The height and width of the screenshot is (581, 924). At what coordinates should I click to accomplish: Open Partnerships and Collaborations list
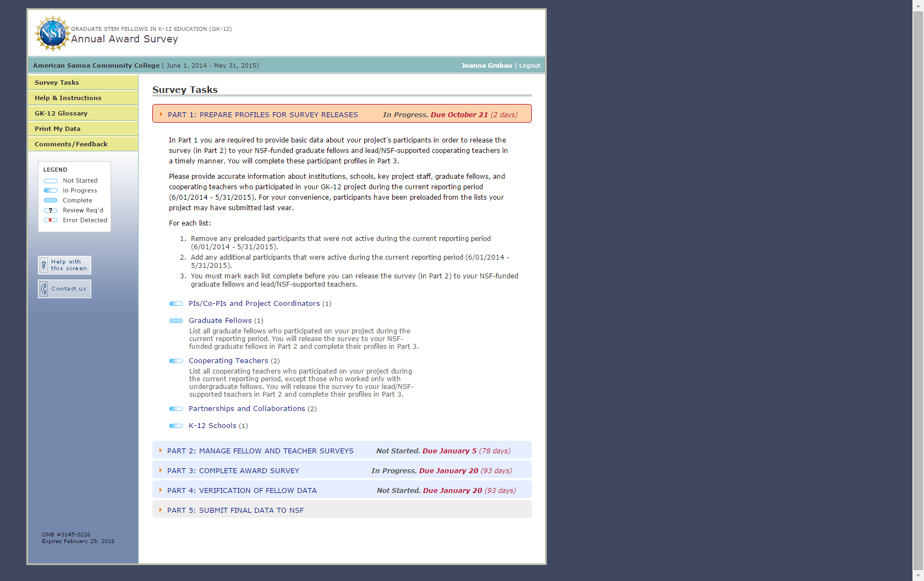(246, 409)
